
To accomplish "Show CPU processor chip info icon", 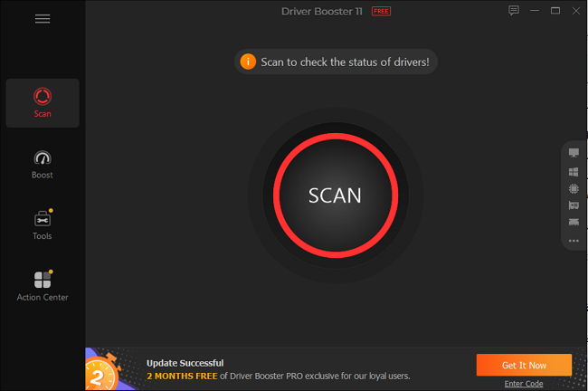I will pyautogui.click(x=574, y=188).
